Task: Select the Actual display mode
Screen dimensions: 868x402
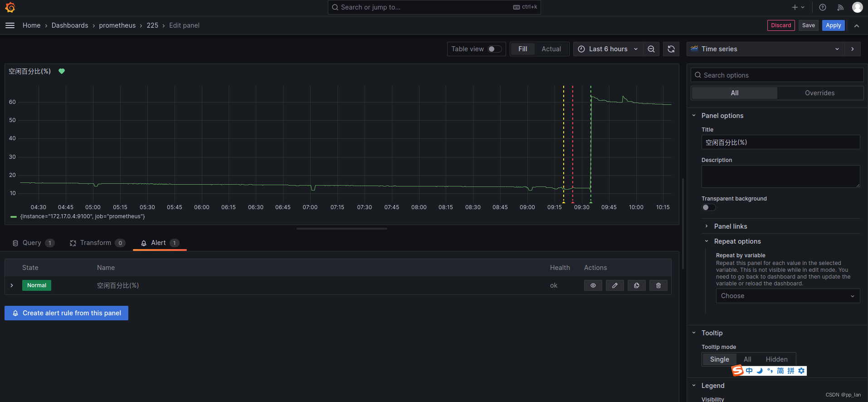Action: pos(551,49)
